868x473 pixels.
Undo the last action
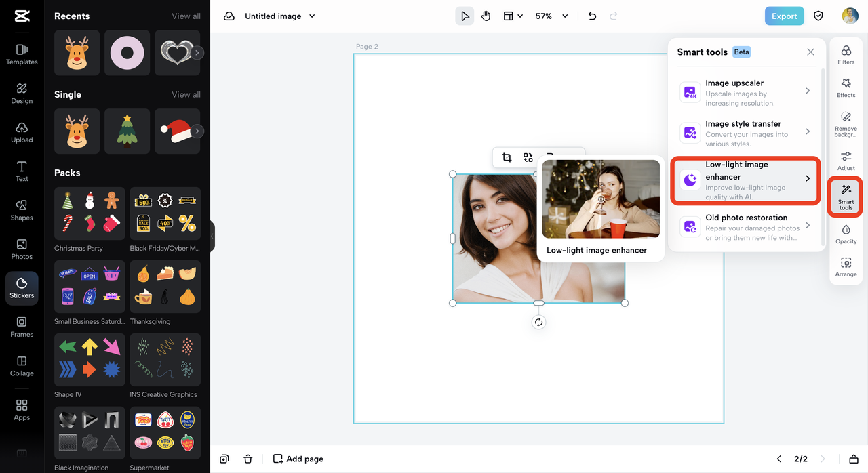coord(592,16)
